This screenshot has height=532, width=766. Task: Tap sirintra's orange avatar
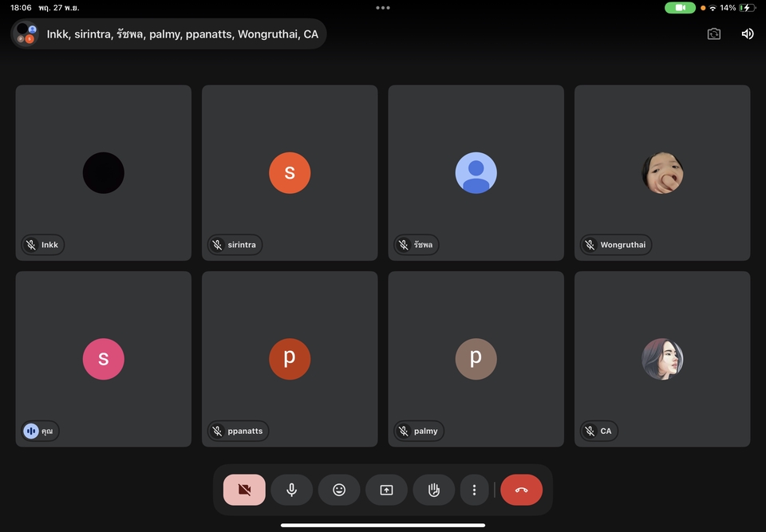tap(290, 172)
